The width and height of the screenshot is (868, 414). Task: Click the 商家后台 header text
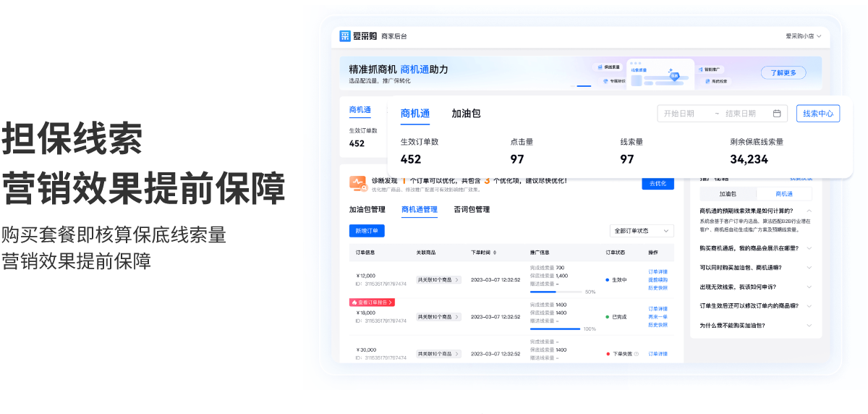click(394, 36)
